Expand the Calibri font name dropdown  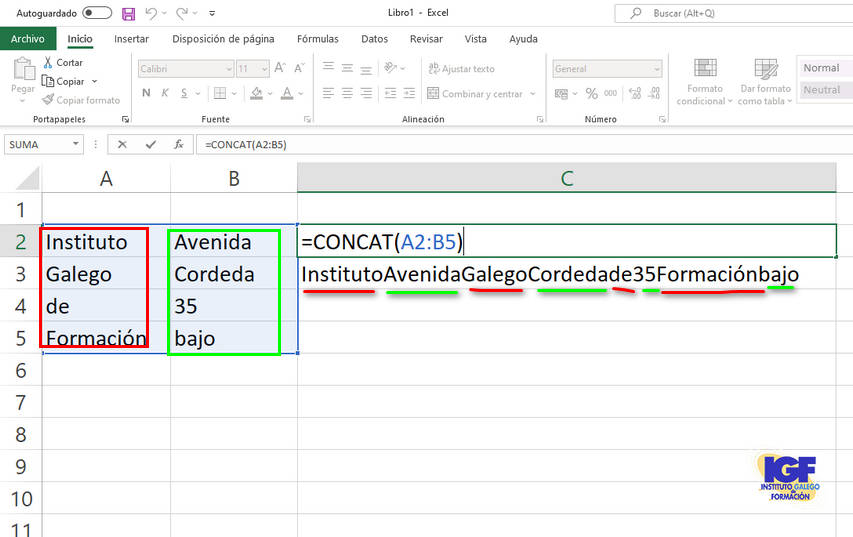click(225, 69)
